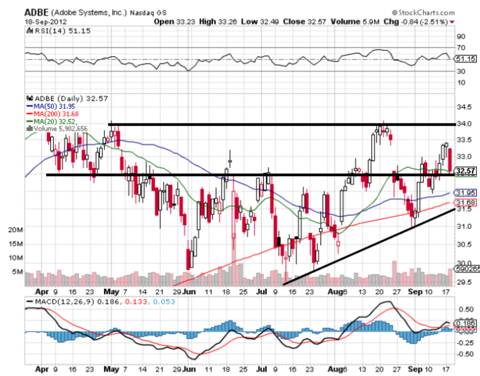Click 'Sep' on the price chart date axis

415,292
